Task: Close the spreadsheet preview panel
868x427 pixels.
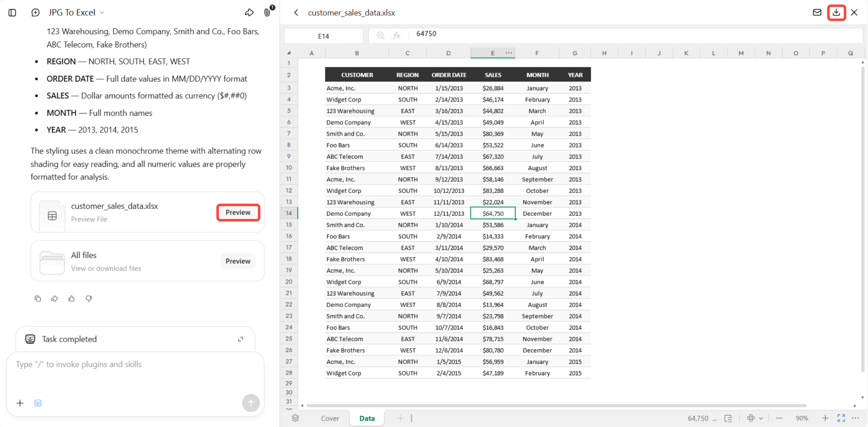Action: pyautogui.click(x=854, y=13)
